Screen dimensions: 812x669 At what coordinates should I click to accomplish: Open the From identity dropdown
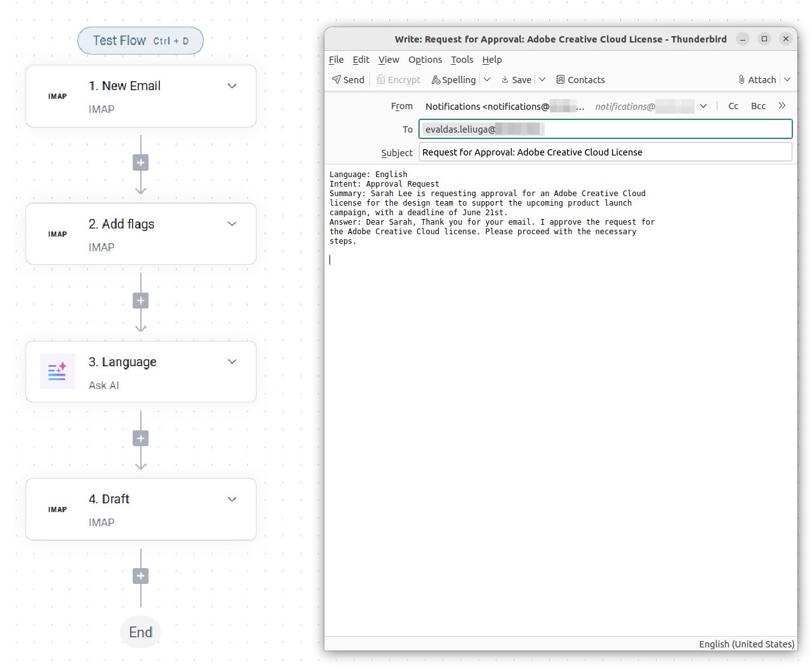pyautogui.click(x=703, y=106)
